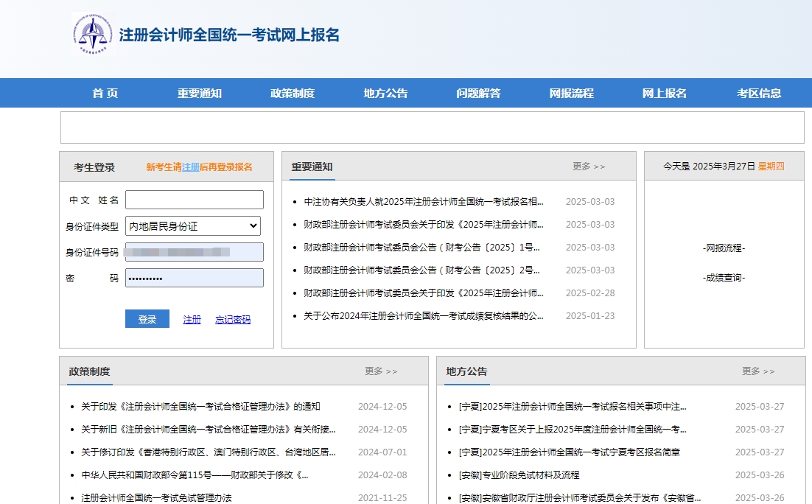Open the 重要通知 navigation tab
The image size is (812, 504).
199,93
